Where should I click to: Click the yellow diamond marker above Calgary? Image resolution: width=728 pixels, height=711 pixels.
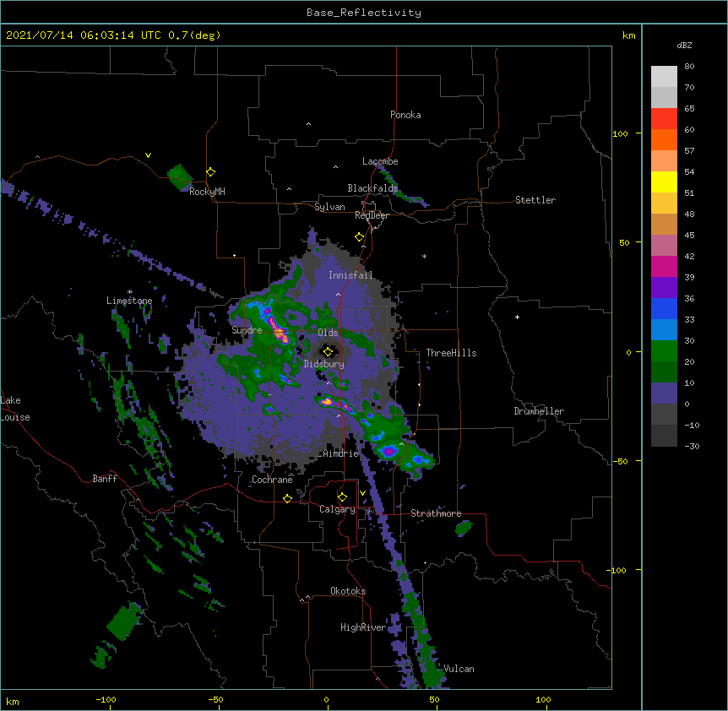(342, 497)
